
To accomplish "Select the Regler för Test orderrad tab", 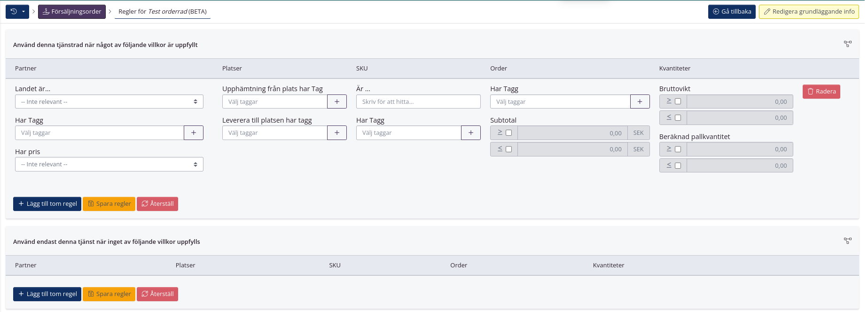I will [x=162, y=12].
